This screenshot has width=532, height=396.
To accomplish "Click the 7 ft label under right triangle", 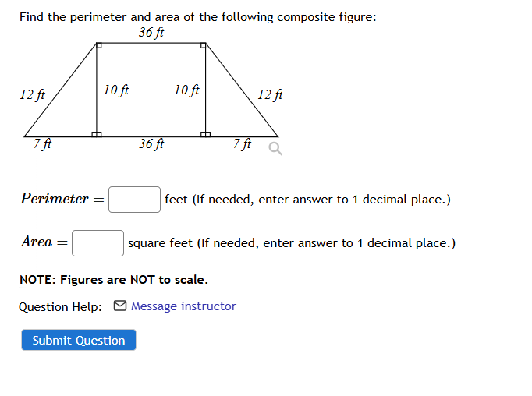I will click(242, 144).
